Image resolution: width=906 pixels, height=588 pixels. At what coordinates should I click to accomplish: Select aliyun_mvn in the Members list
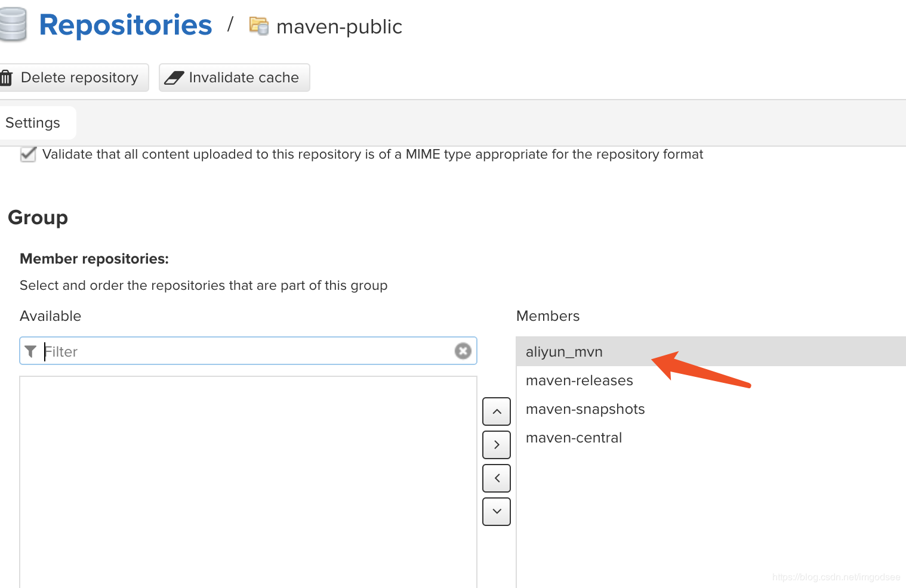[x=711, y=352]
